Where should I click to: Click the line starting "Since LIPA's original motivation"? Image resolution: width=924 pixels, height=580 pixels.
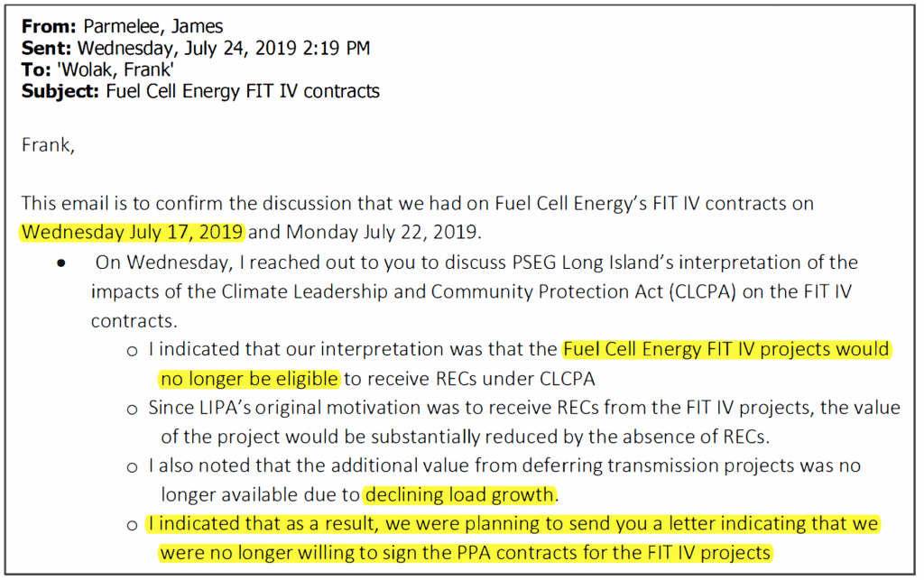point(523,408)
